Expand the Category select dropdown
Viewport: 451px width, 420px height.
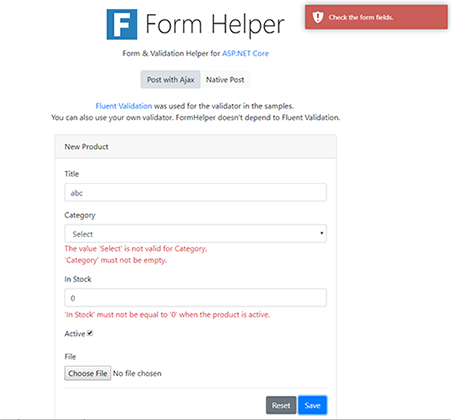point(195,233)
